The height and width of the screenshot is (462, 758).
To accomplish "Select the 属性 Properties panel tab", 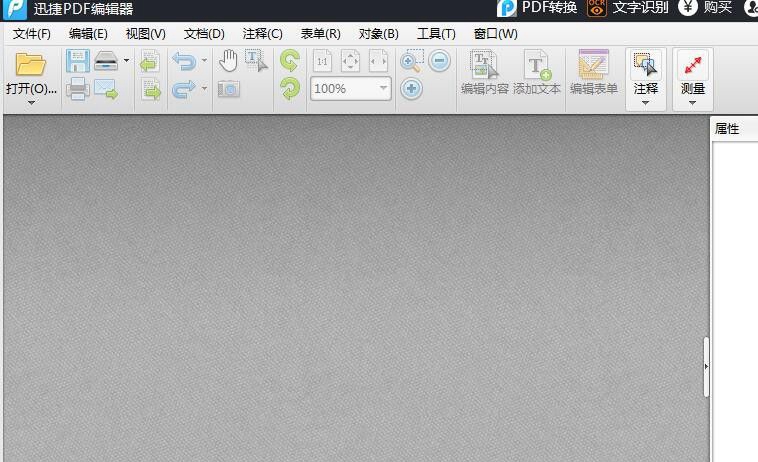I will (x=727, y=129).
